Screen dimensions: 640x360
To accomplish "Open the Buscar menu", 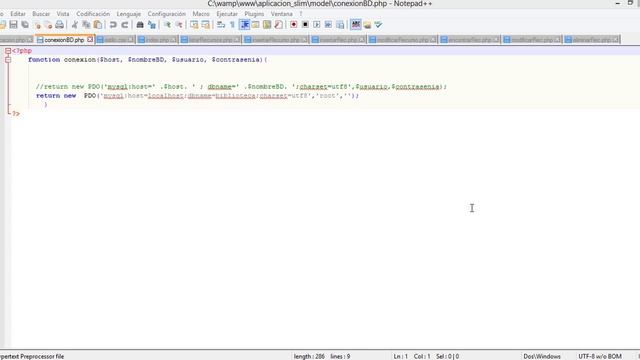I will point(41,14).
